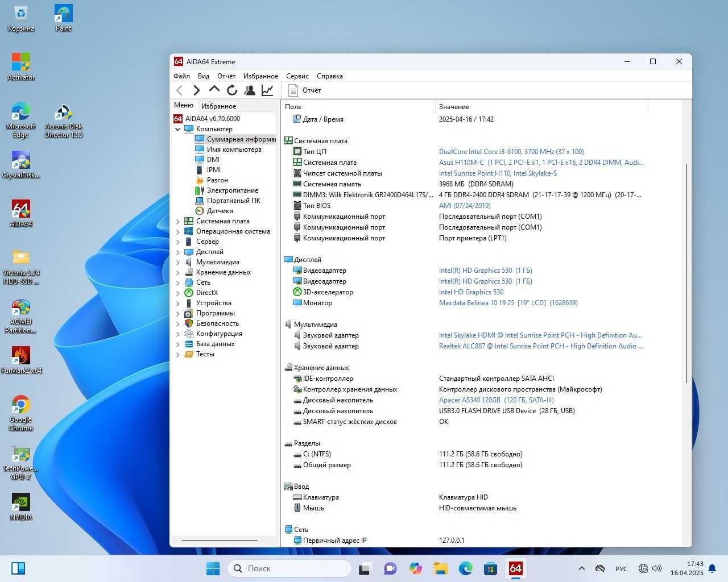This screenshot has height=582, width=728.
Task: Open the Файл menu
Action: click(181, 76)
